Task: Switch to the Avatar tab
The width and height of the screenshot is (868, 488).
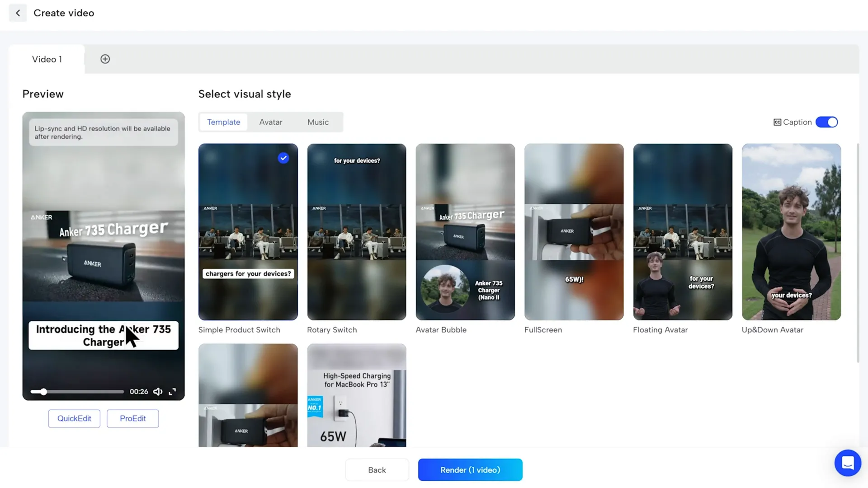Action: pos(271,122)
